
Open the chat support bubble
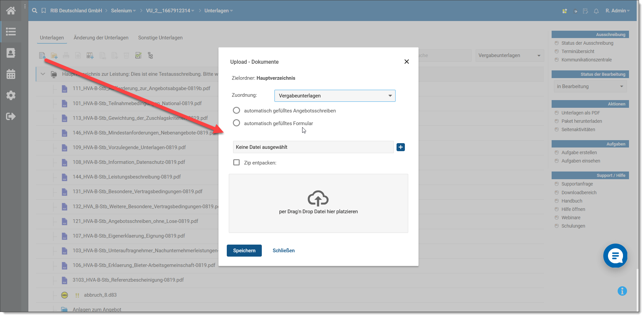point(615,256)
